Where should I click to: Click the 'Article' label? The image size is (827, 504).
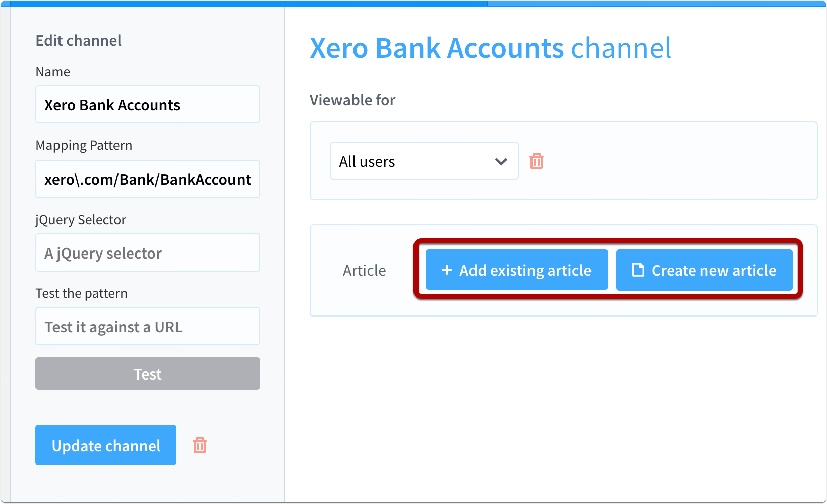[x=364, y=271]
